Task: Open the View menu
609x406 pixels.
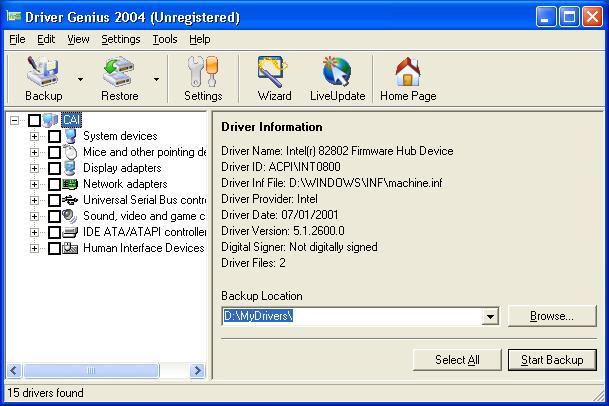Action: point(78,39)
